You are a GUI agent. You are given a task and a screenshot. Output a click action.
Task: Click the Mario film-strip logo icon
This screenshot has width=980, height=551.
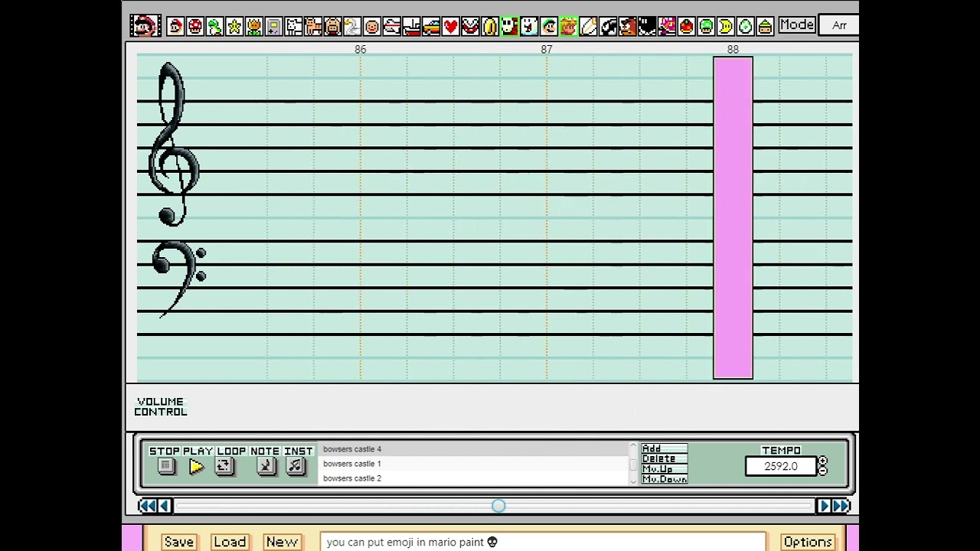click(x=145, y=26)
